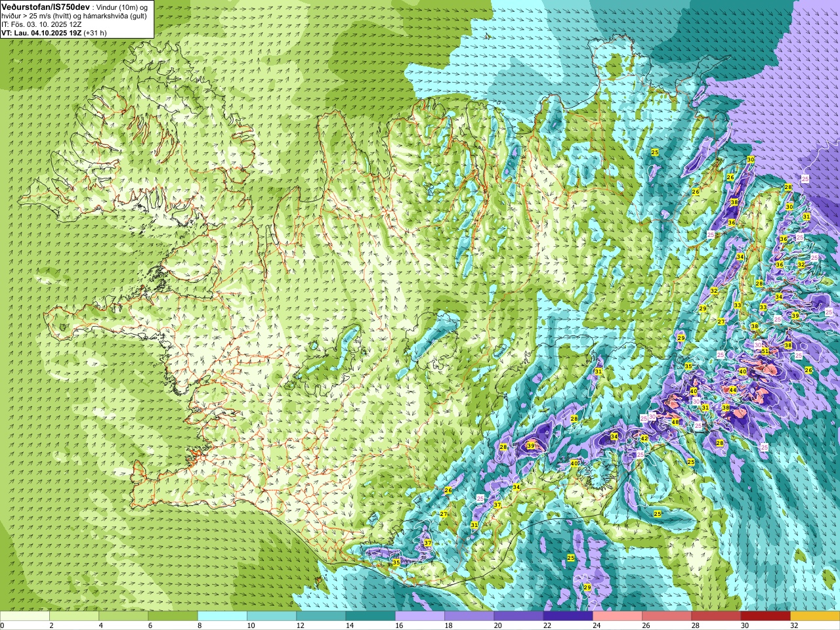Viewport: 840px width, 630px height.
Task: Select the 20–22 m/s purple legend swatch
Action: pos(518,616)
